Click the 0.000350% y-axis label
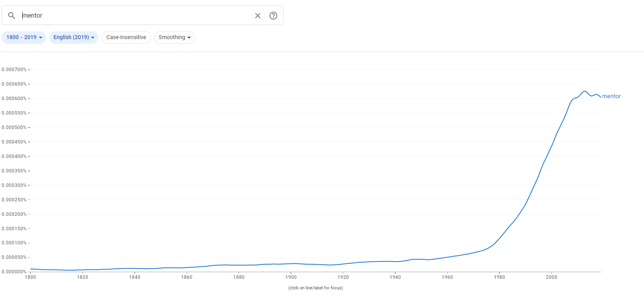The width and height of the screenshot is (644, 296). [14, 171]
